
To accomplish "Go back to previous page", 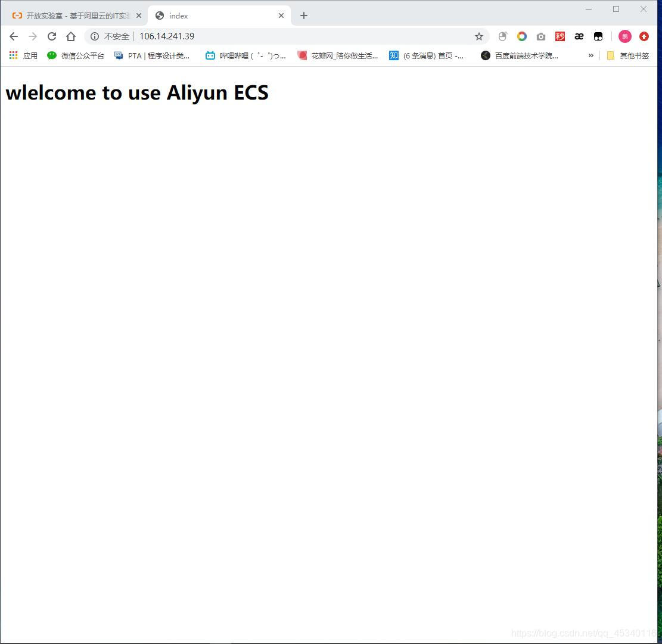I will 14,36.
